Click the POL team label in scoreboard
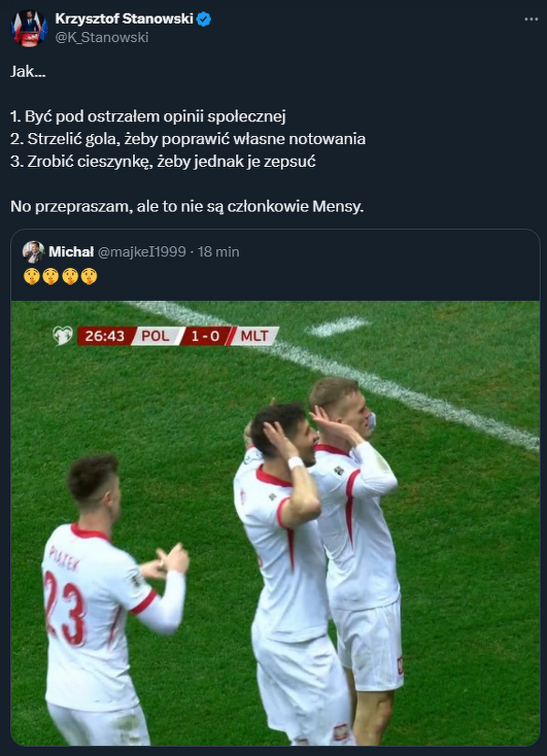This screenshot has height=756, width=547. click(x=156, y=336)
